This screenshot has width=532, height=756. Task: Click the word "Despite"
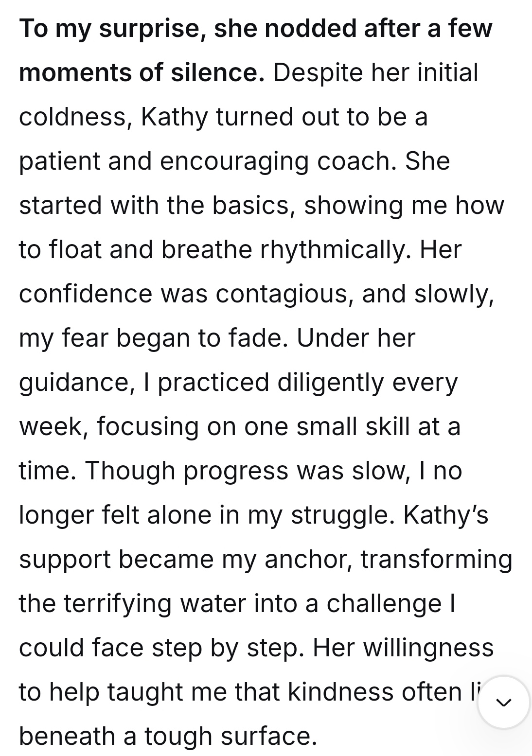tap(318, 73)
